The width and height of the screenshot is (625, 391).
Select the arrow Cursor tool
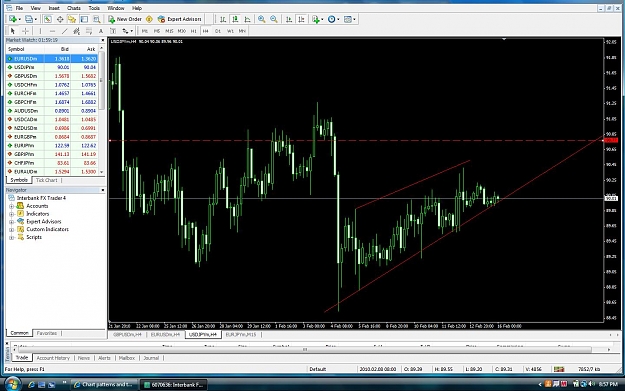point(13,31)
